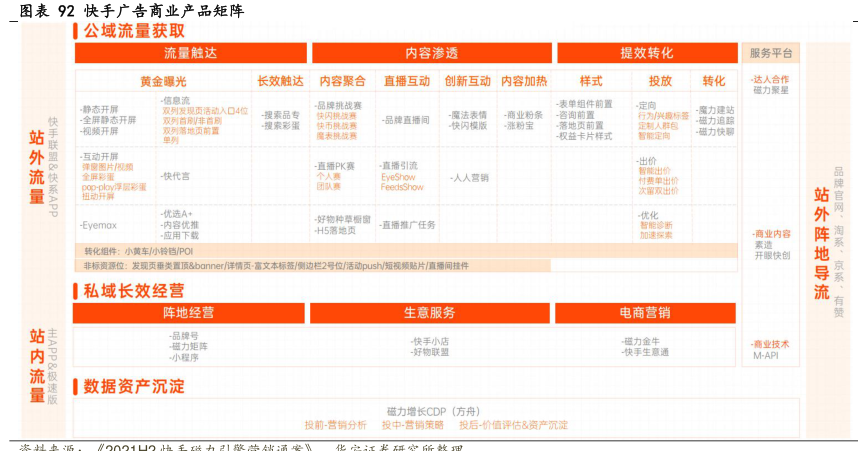Click the 服务平台 column header

[770, 53]
